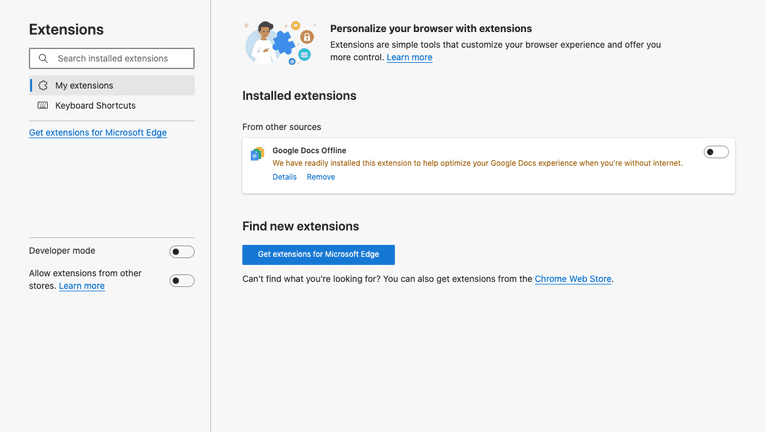The height and width of the screenshot is (432, 766).
Task: Open the Chrome Web Store link
Action: (x=572, y=279)
